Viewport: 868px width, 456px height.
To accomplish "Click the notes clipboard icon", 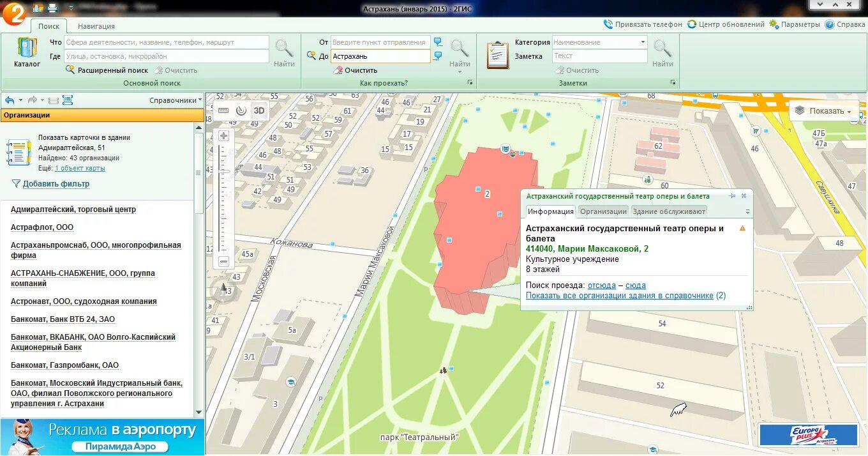I will click(x=497, y=55).
